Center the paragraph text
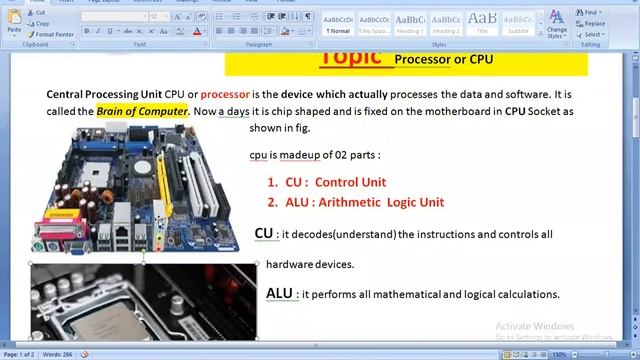The image size is (640, 360). pos(231,31)
